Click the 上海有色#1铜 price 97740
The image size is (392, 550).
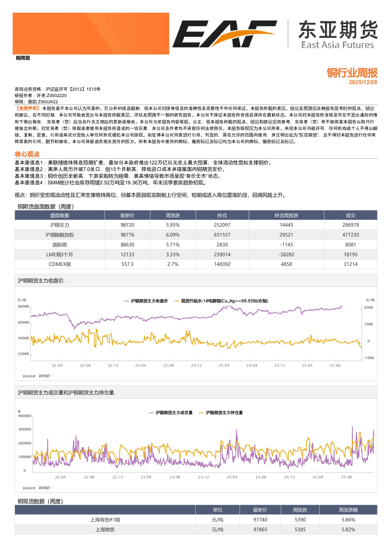tap(260, 520)
